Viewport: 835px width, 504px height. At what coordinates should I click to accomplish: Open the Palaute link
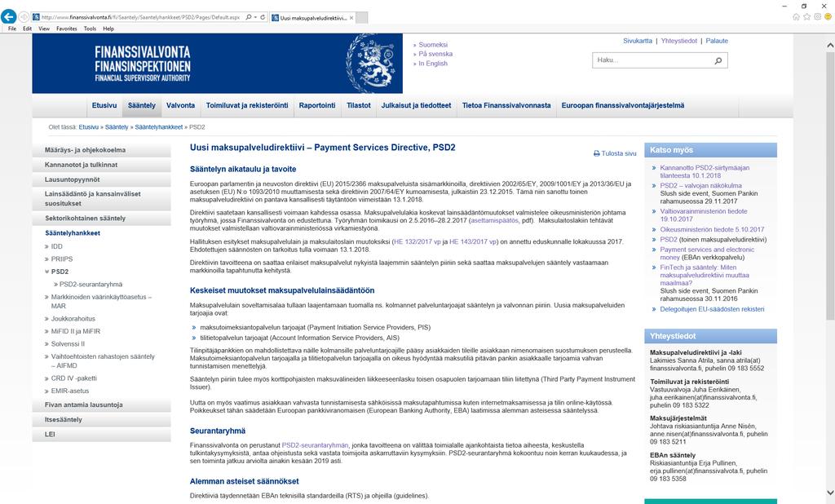(x=717, y=41)
